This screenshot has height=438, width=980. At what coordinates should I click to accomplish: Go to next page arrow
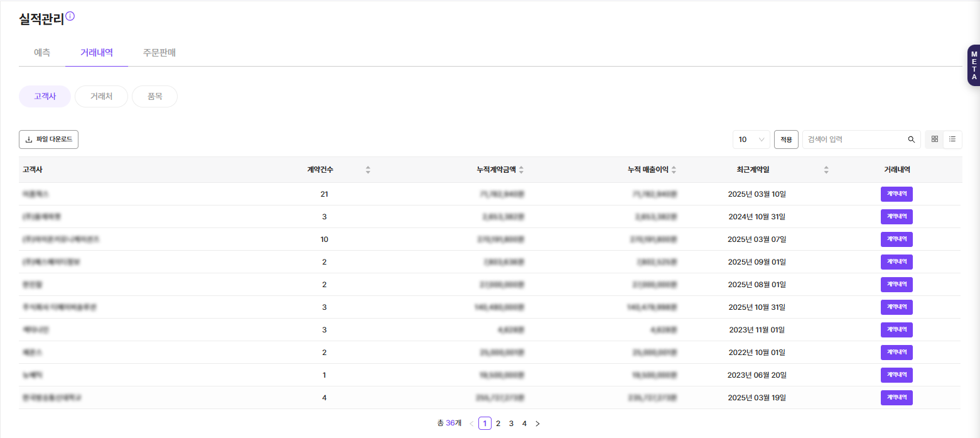tap(537, 424)
